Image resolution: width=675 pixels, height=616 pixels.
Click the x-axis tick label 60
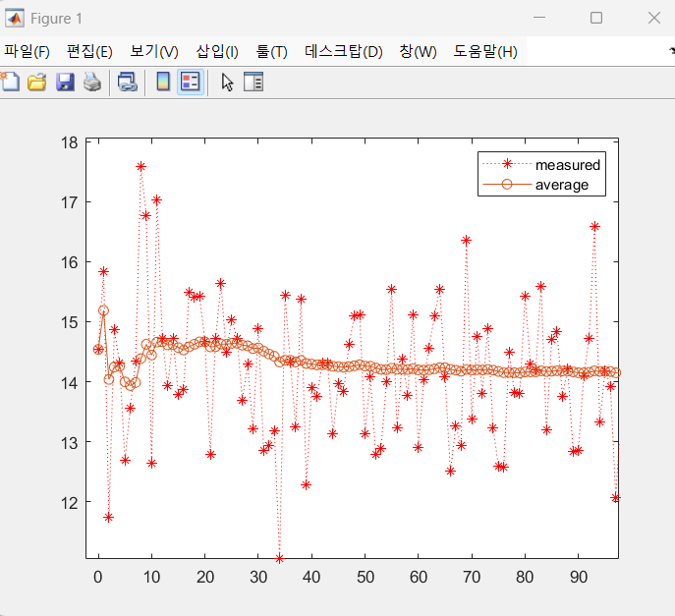[419, 577]
